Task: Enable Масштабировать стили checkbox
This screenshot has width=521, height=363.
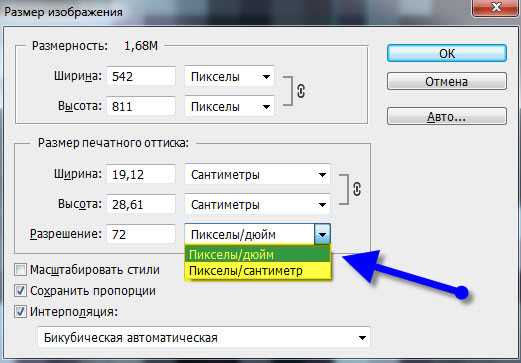Action: point(20,270)
